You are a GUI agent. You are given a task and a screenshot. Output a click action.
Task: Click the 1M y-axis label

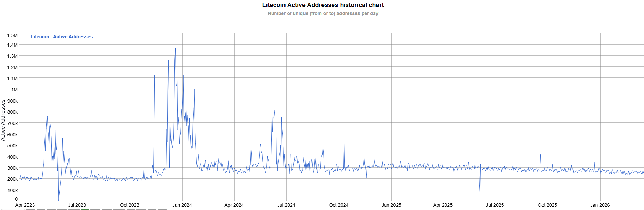coord(14,90)
